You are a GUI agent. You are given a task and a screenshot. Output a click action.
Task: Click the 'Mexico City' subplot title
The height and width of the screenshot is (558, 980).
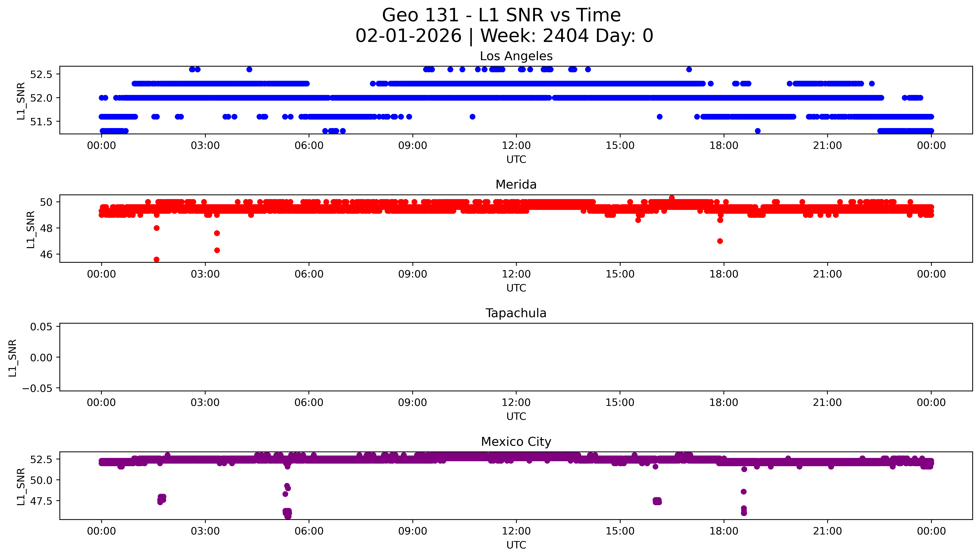point(516,442)
